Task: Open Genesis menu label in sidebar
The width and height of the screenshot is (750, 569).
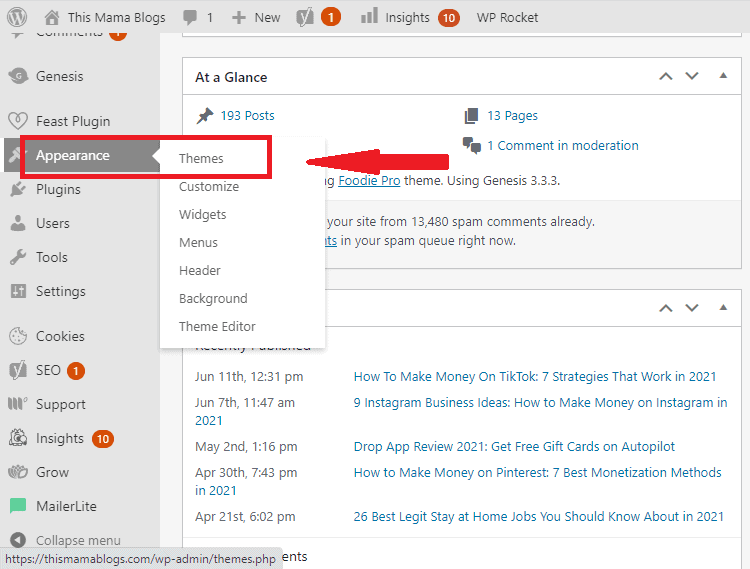Action: coord(59,76)
